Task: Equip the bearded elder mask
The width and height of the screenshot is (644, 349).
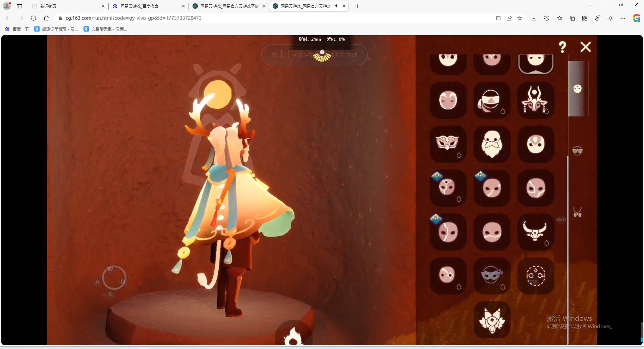Action: click(x=492, y=144)
